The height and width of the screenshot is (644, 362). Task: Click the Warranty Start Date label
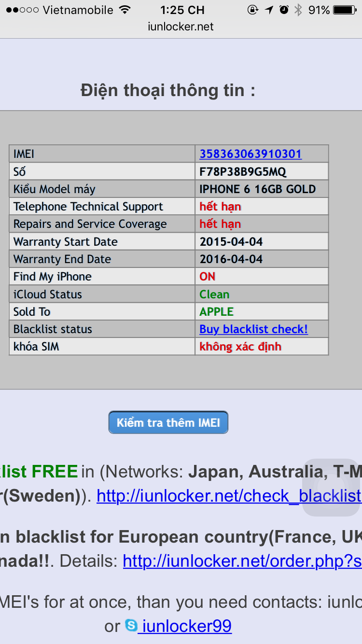click(x=66, y=241)
